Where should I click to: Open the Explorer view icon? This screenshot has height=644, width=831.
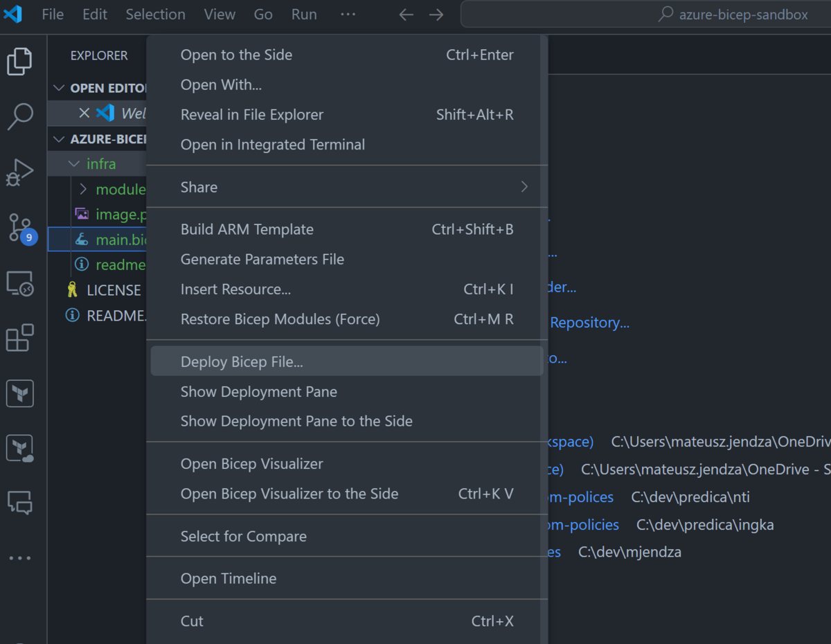click(x=19, y=61)
